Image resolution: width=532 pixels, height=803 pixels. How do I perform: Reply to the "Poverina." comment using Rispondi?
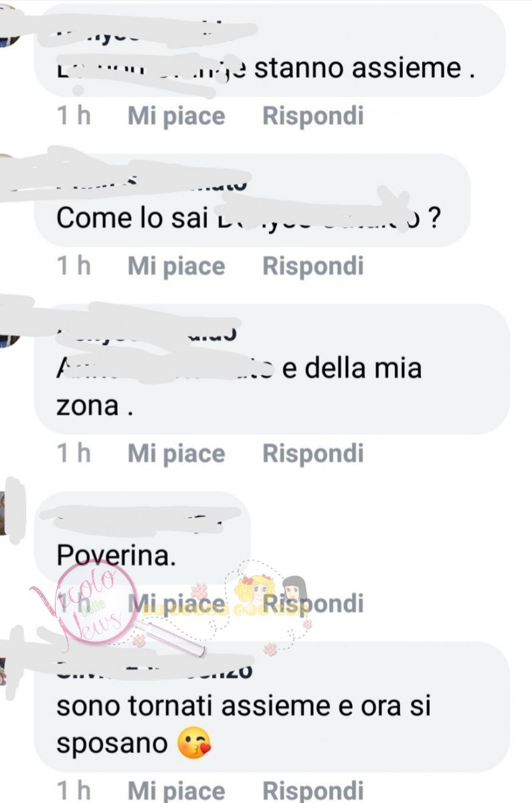pos(313,603)
